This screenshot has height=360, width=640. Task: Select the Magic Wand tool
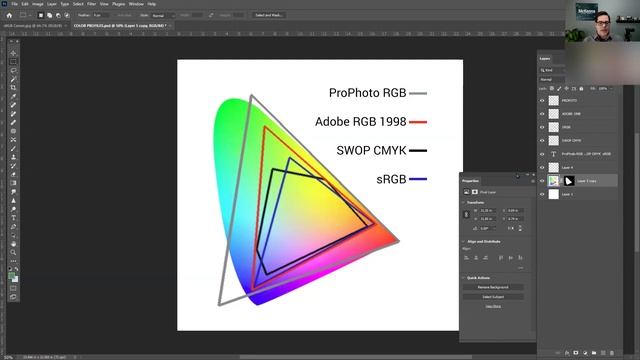pyautogui.click(x=13, y=79)
